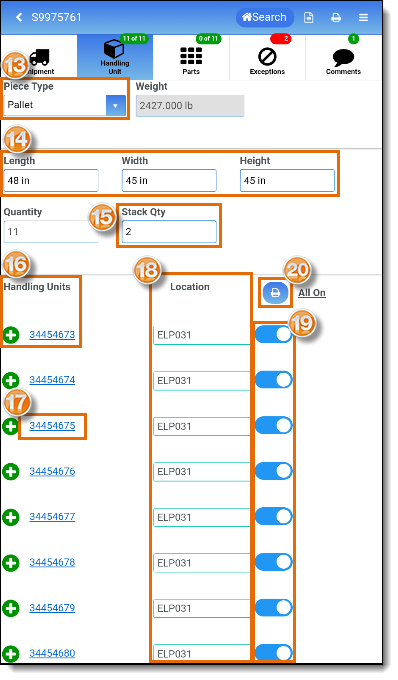Click the Length input field

coord(51,180)
